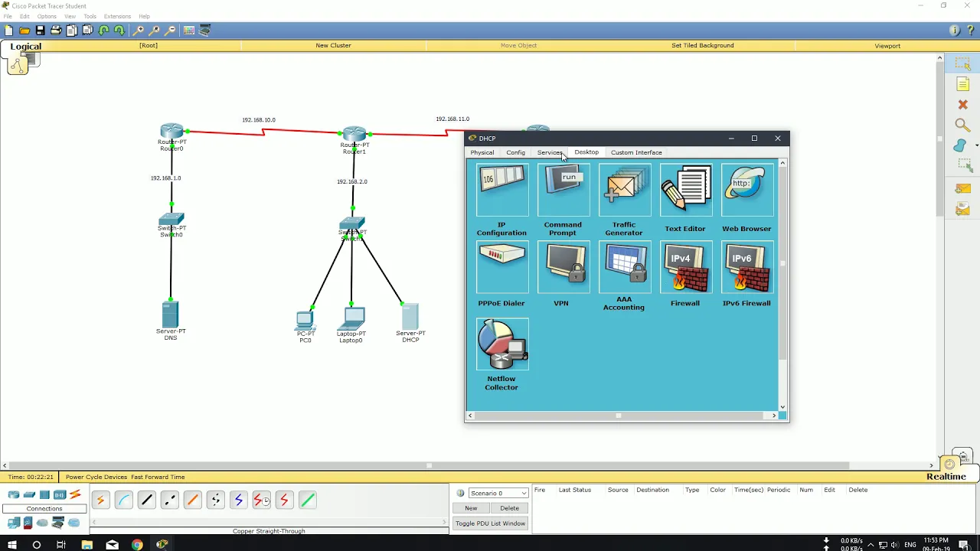Select Laptop0 in the workspace
This screenshot has height=551, width=980.
tap(351, 318)
